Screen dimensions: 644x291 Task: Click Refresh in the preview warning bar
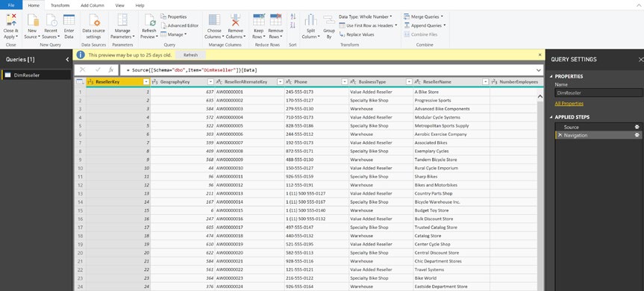(190, 55)
